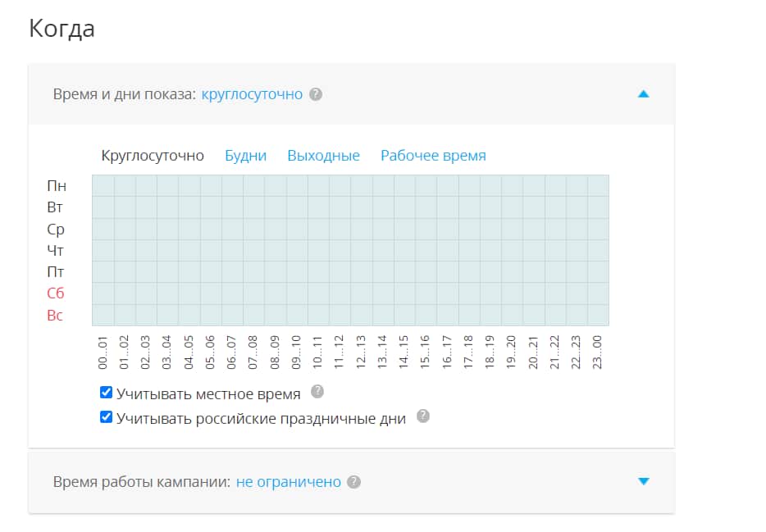This screenshot has height=532, width=766.
Task: Click the 06...07 hour column label
Action: click(x=231, y=352)
